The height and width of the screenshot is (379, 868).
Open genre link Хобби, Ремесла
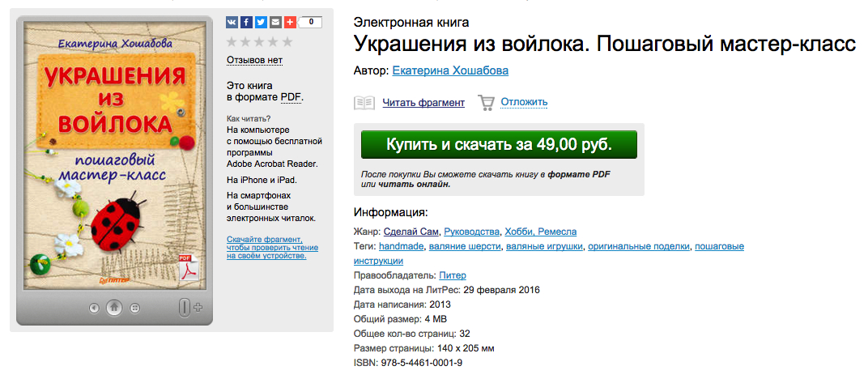[542, 232]
